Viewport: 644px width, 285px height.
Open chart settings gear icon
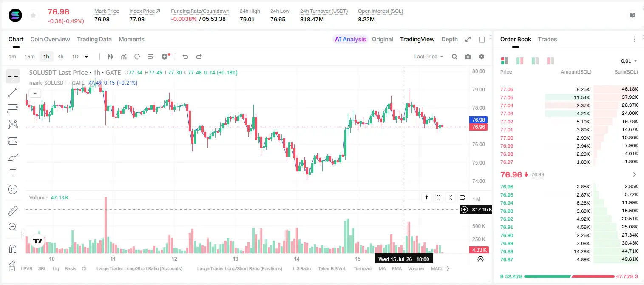482,57
